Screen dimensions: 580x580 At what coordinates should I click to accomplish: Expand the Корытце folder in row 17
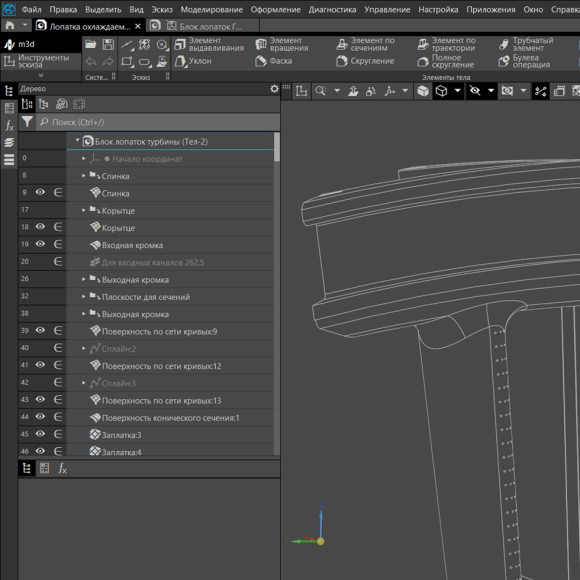(84, 210)
